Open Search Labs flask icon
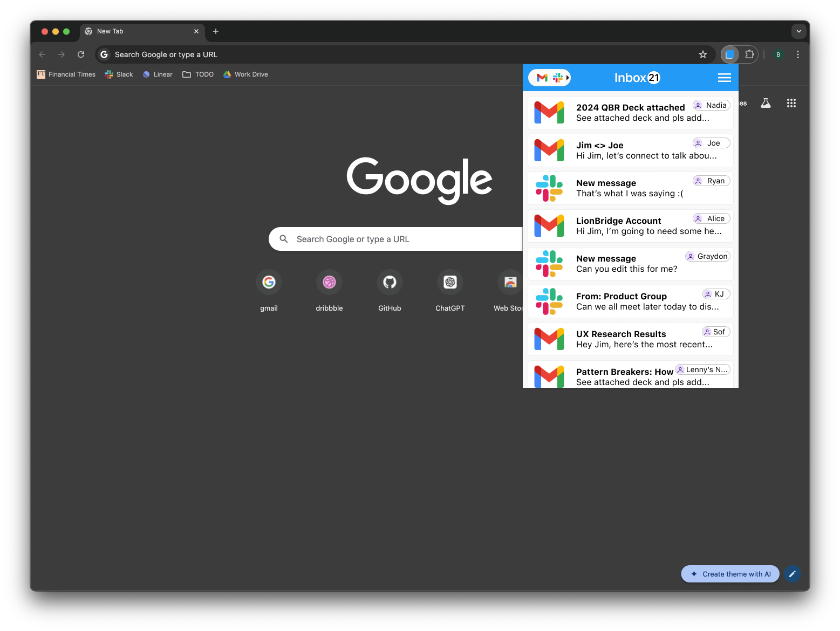 (766, 103)
